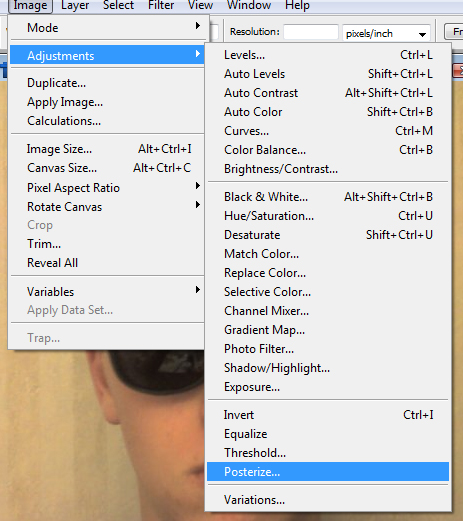463x521 pixels.
Task: Open the Curves adjustment
Action: 328,131
